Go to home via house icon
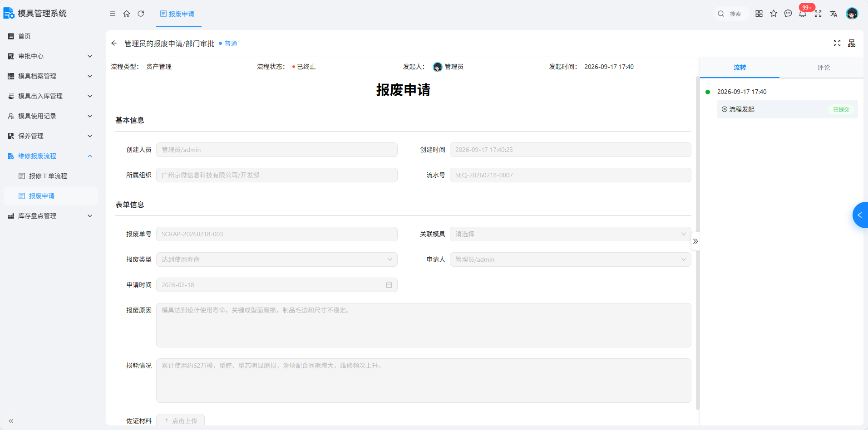 127,14
